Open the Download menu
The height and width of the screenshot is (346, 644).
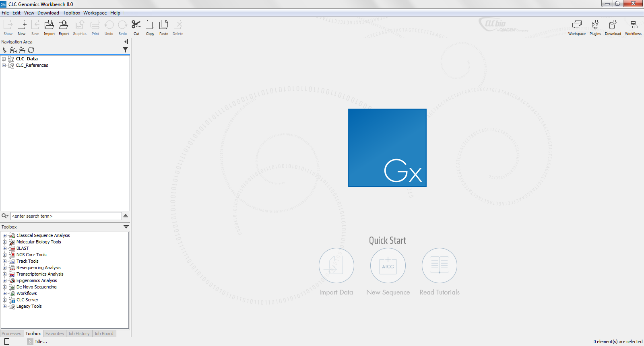(x=48, y=13)
